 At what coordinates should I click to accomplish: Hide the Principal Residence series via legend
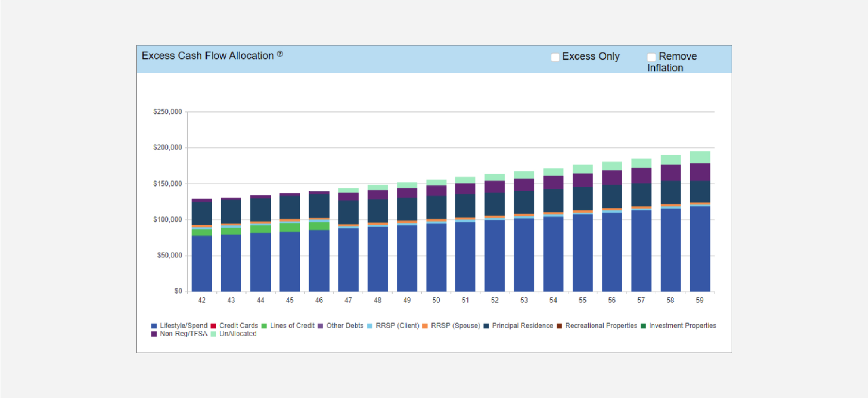pyautogui.click(x=522, y=326)
